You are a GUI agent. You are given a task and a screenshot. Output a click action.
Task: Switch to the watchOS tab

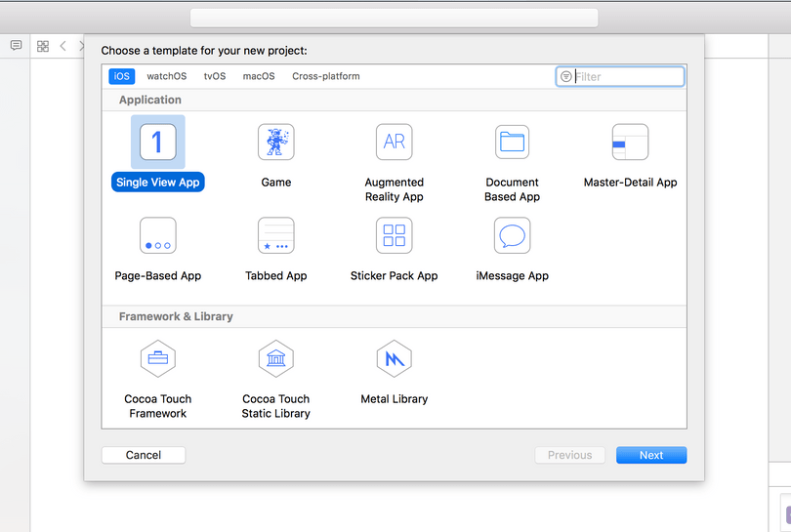[x=166, y=76]
